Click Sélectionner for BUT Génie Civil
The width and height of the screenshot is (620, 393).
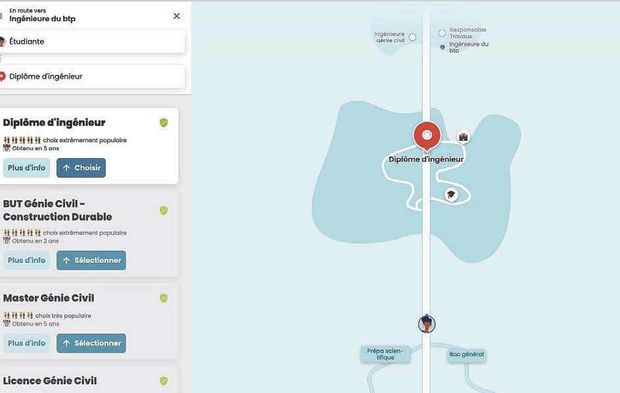pos(91,260)
